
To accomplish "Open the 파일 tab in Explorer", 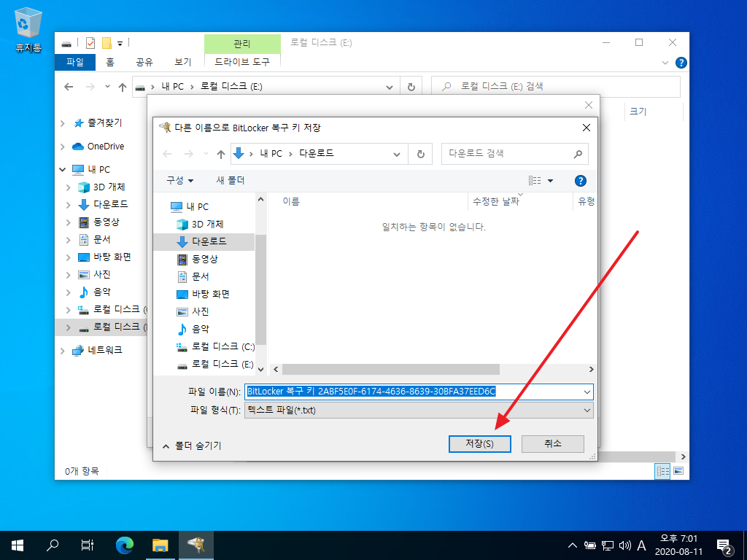I will [75, 62].
